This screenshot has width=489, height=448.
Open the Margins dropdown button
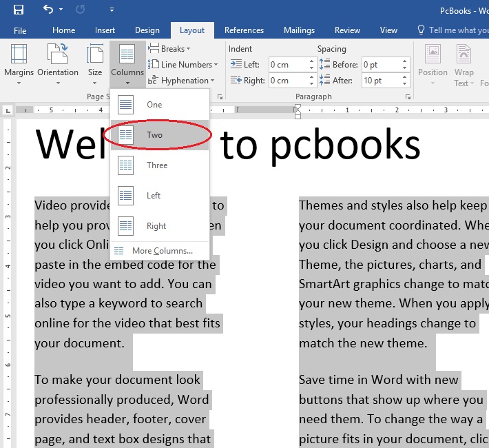19,64
